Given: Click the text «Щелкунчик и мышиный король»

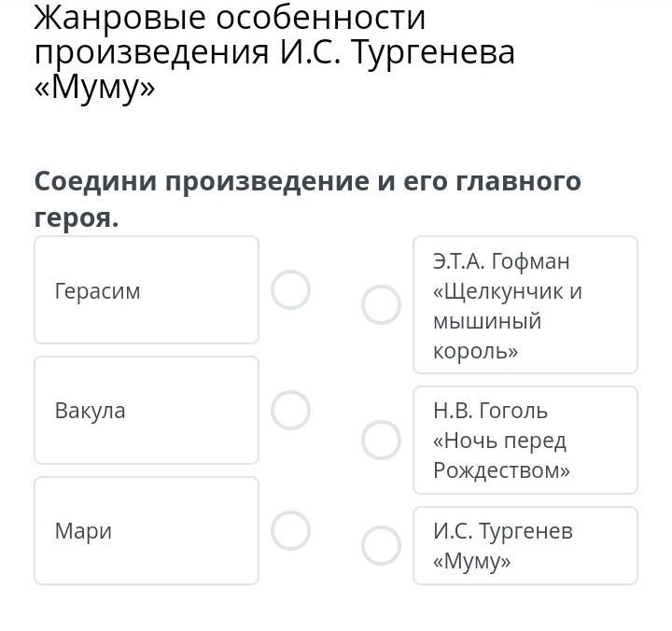Looking at the screenshot, I should (x=508, y=321).
